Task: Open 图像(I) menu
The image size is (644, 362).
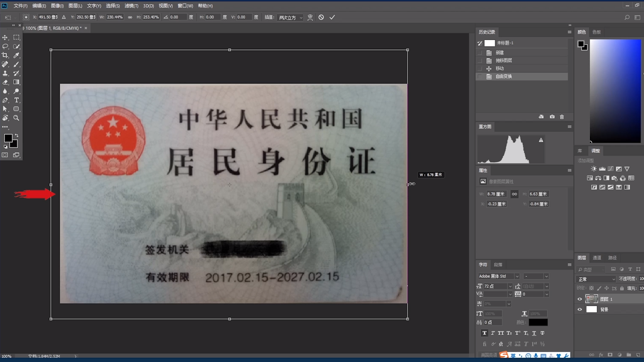Action: click(x=57, y=6)
